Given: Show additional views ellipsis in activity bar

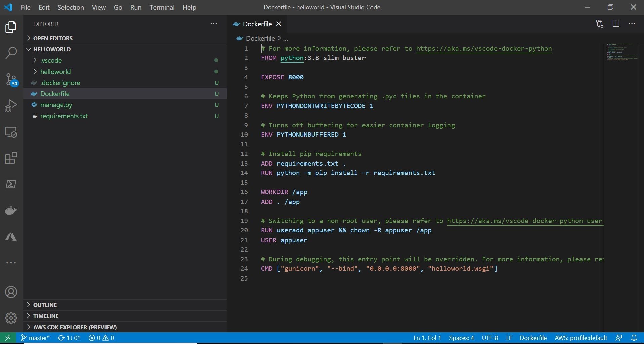Looking at the screenshot, I should tap(11, 263).
